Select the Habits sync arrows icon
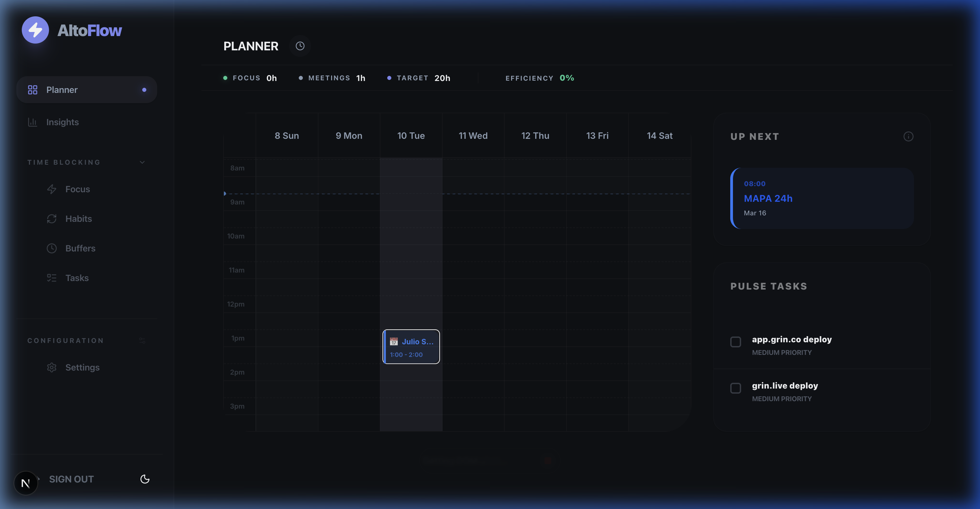980x509 pixels. (52, 218)
